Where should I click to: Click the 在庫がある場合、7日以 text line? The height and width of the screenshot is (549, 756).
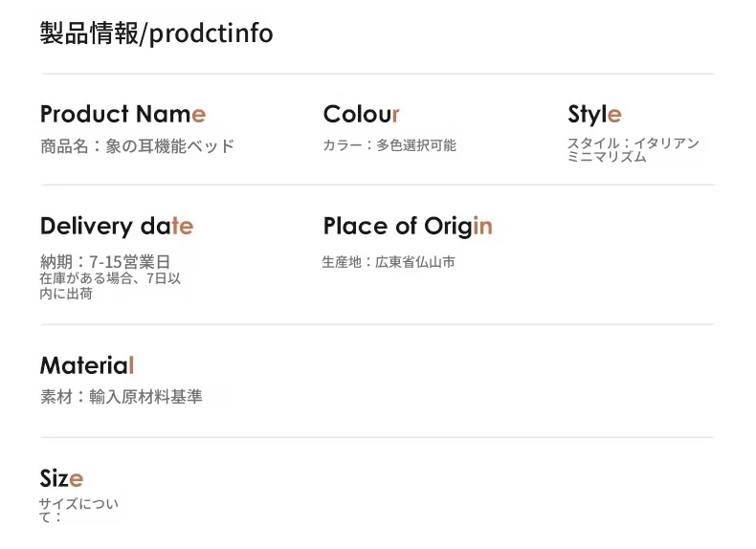[110, 278]
